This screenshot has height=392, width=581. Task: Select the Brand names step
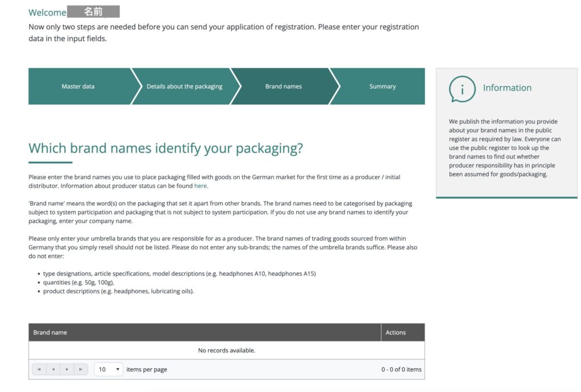[284, 87]
